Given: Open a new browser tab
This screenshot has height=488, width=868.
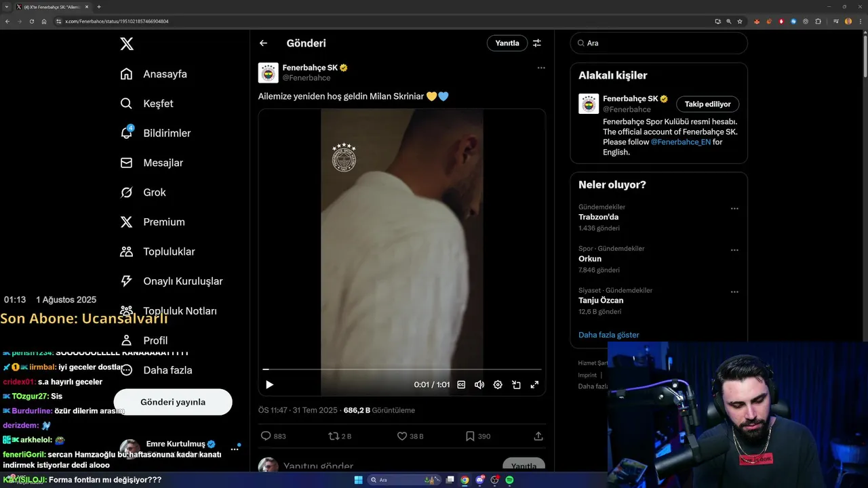Looking at the screenshot, I should pos(99,7).
